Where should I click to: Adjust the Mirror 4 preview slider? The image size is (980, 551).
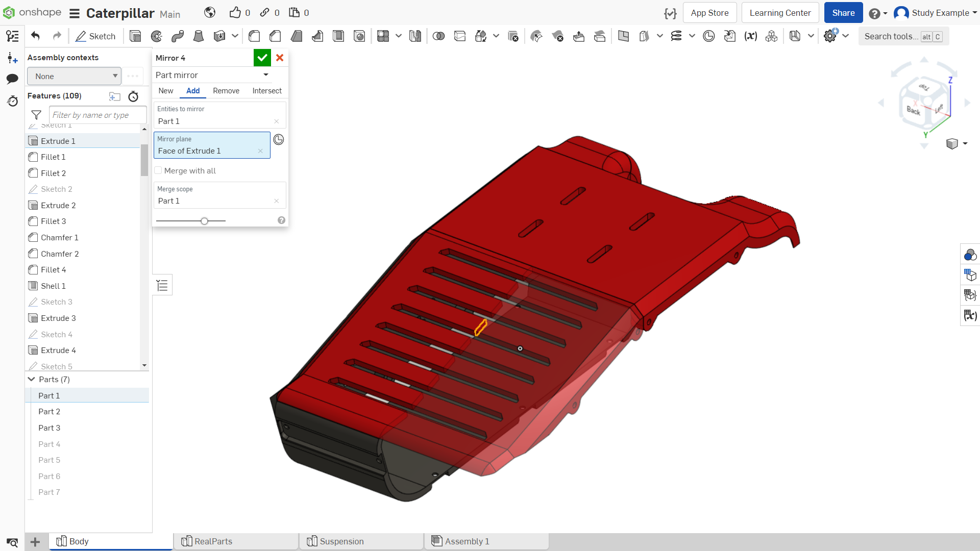(x=204, y=221)
